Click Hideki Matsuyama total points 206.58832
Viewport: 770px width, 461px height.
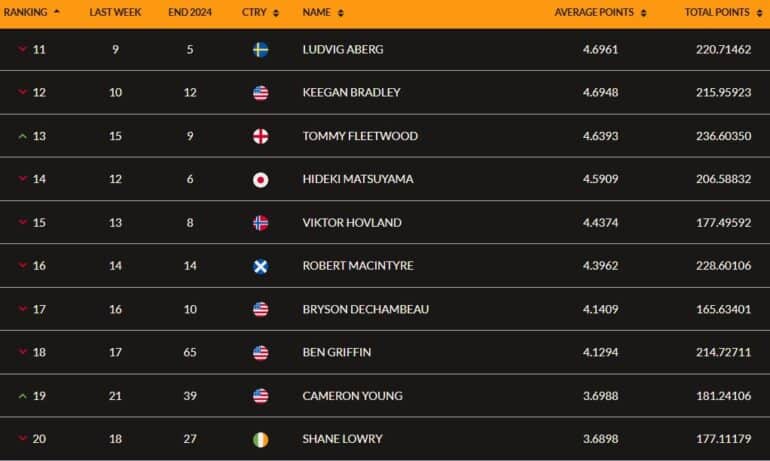[x=723, y=179]
